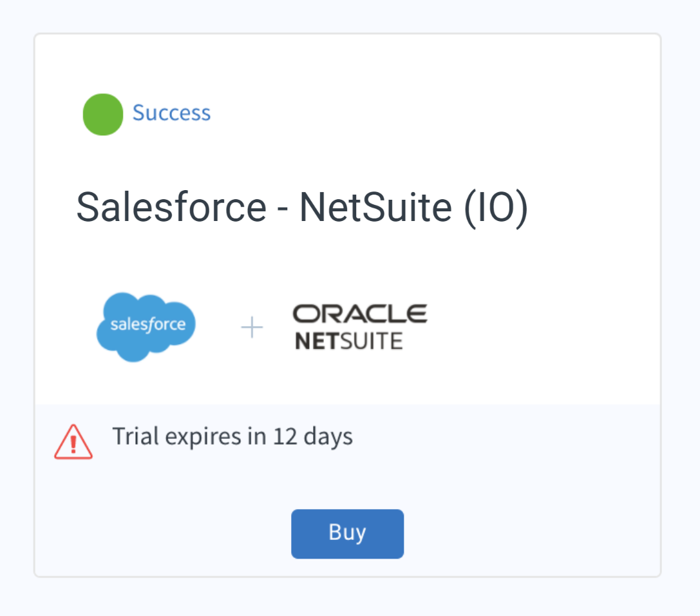
Task: Open the Success status link
Action: [x=171, y=113]
